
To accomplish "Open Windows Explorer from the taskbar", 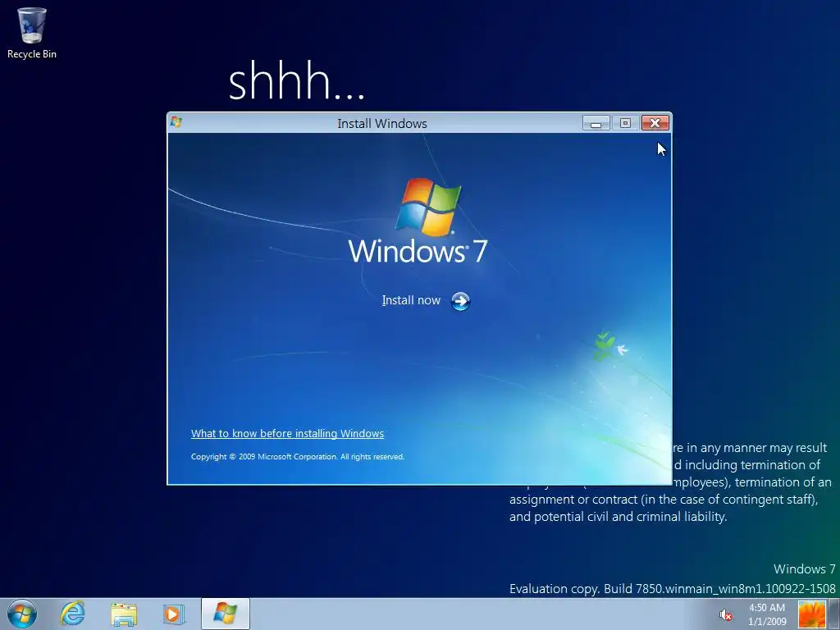I will tap(124, 614).
